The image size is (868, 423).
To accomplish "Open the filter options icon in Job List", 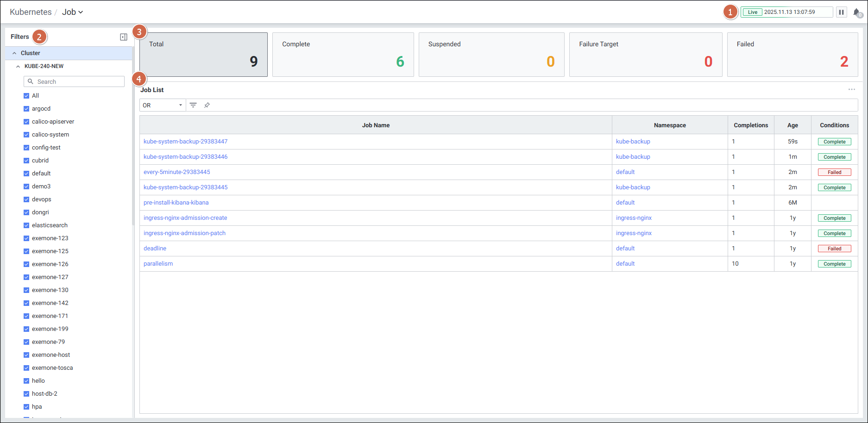I will [x=193, y=105].
